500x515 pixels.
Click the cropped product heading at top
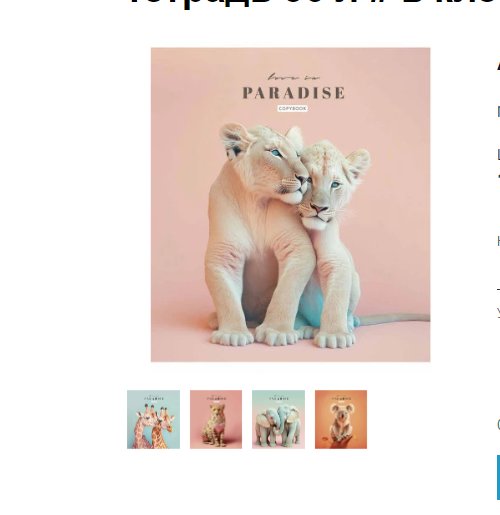pos(313,3)
